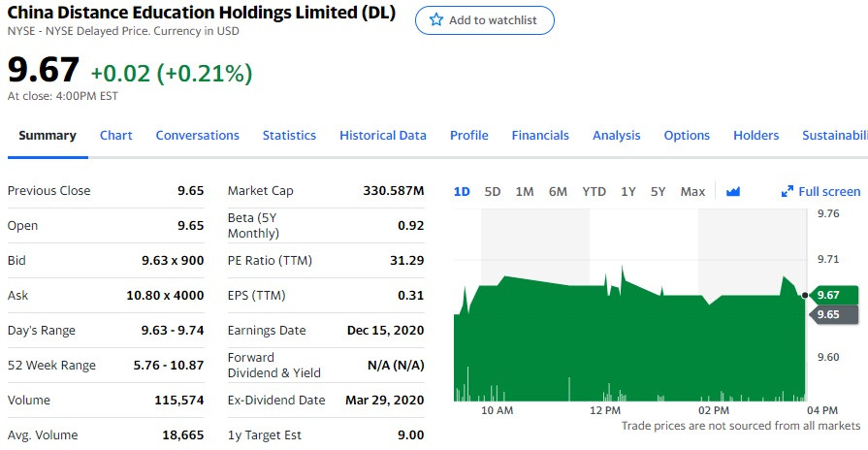Open the Full screen chart view

click(x=820, y=191)
